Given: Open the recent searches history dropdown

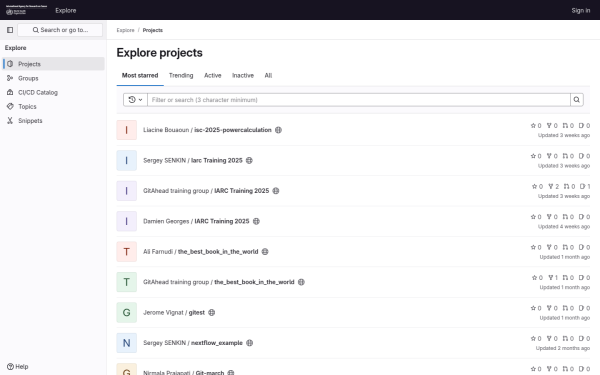Looking at the screenshot, I should pyautogui.click(x=135, y=100).
